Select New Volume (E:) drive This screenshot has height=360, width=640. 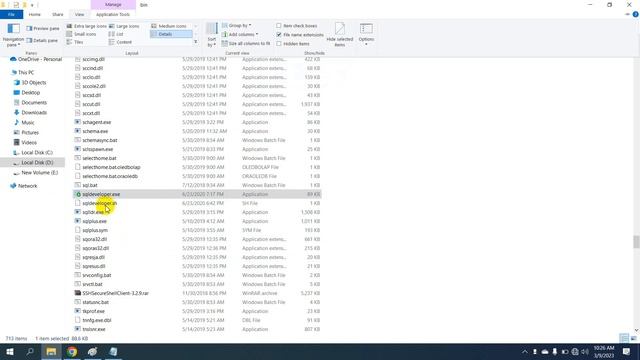(36, 173)
